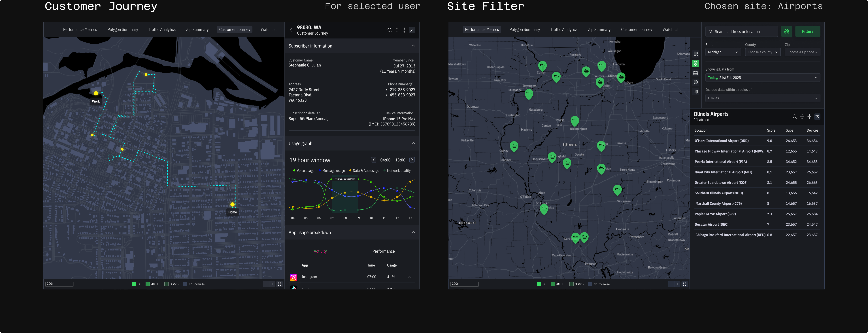Toggle 5G coverage checkbox on left map
The image size is (868, 333).
(134, 284)
